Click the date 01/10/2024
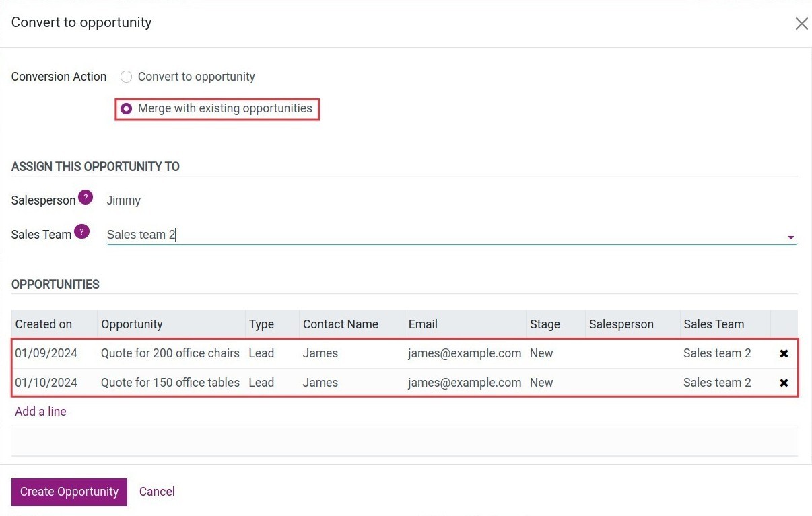Screen dimensions: 812x516 coord(46,383)
